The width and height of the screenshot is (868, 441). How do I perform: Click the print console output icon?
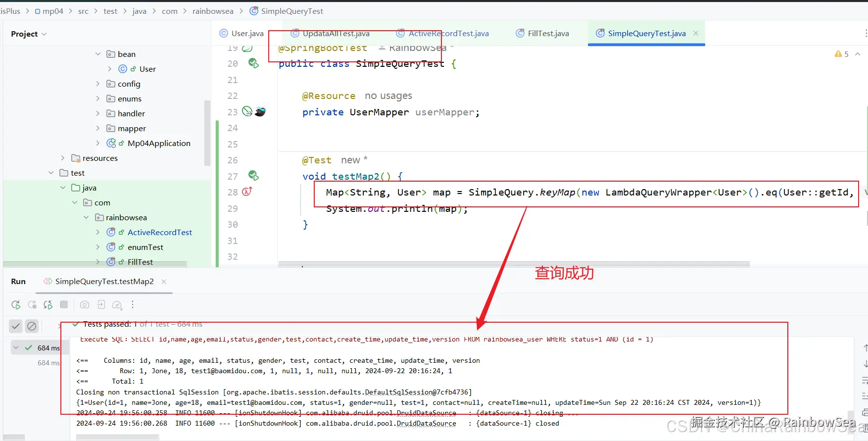coord(865,412)
